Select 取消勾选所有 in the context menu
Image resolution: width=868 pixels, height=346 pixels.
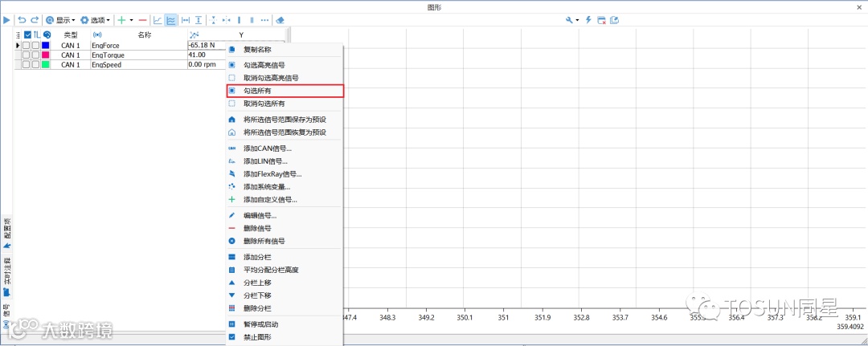click(285, 104)
